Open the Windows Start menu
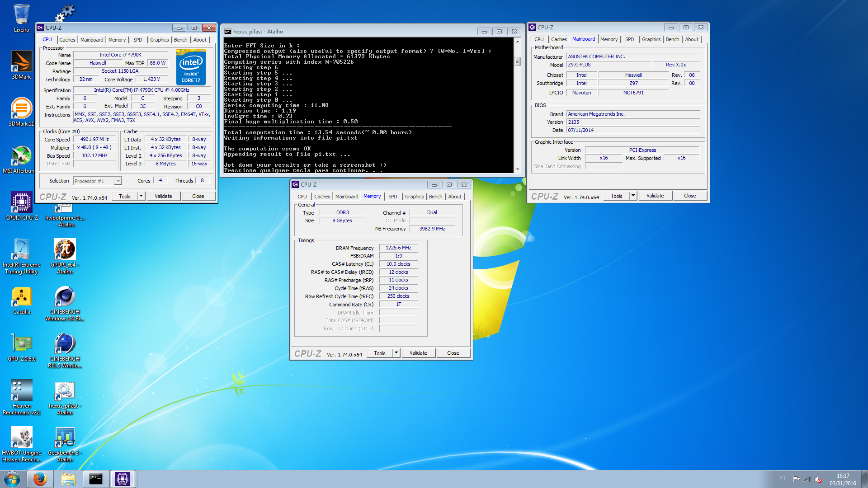Screen dimensions: 868x488 tap(12, 479)
